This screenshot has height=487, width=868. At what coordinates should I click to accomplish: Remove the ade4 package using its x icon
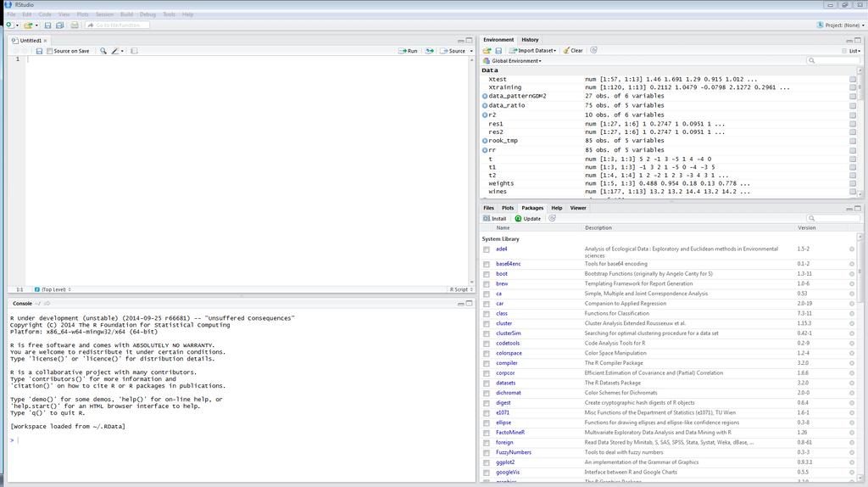pyautogui.click(x=852, y=249)
